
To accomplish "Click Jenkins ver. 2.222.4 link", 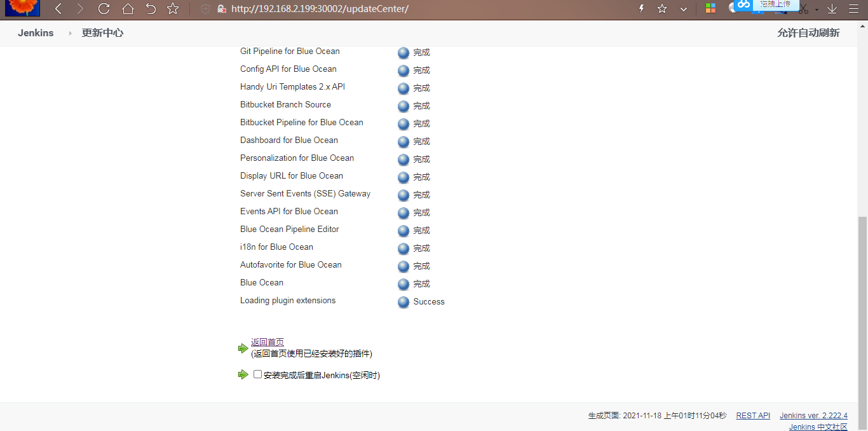I will [x=813, y=416].
